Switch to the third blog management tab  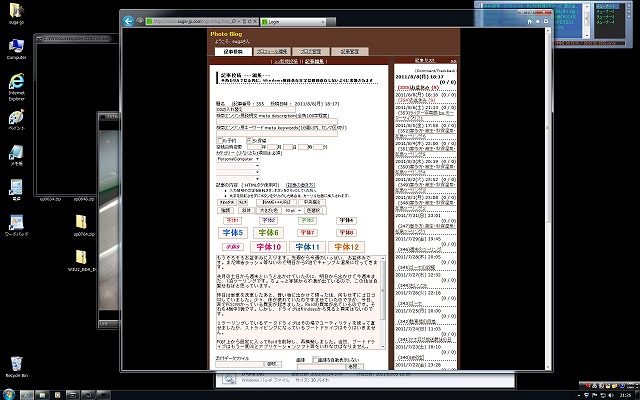click(x=311, y=51)
